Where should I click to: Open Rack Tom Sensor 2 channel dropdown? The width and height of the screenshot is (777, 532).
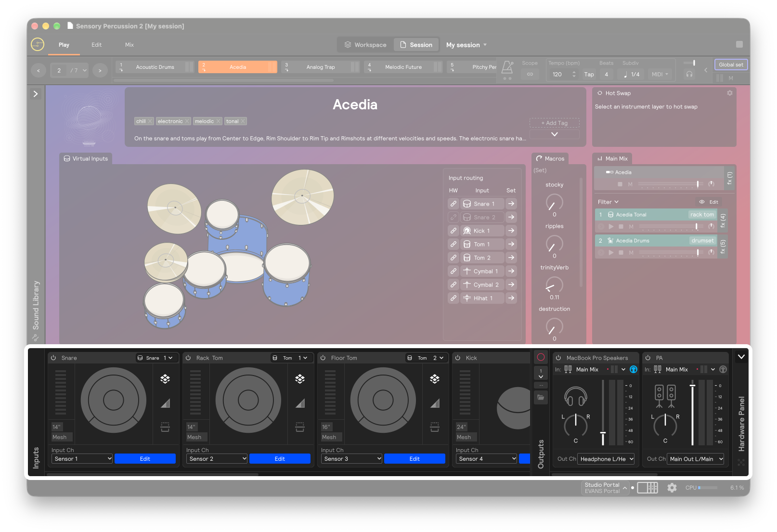point(217,459)
